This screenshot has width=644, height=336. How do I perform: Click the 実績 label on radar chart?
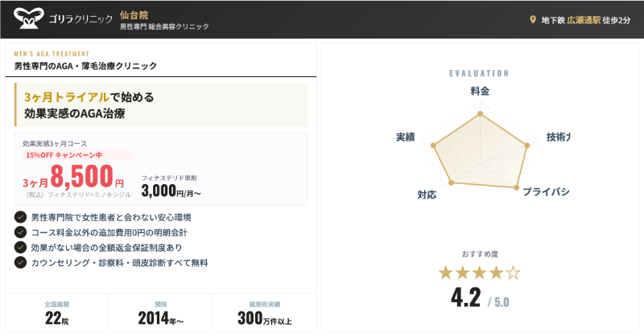click(405, 137)
